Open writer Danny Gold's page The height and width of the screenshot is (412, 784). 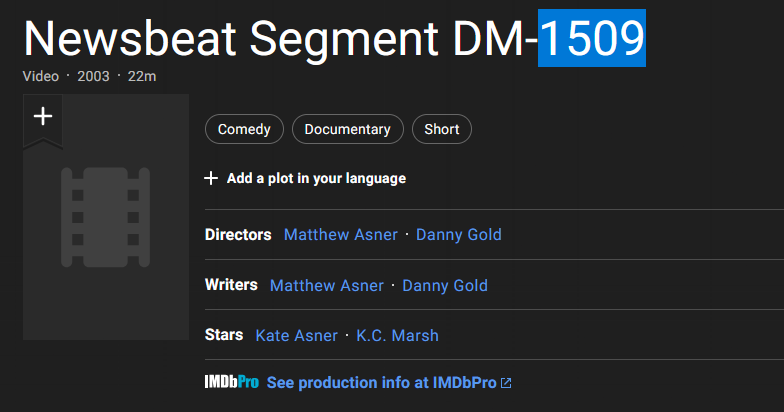[444, 286]
